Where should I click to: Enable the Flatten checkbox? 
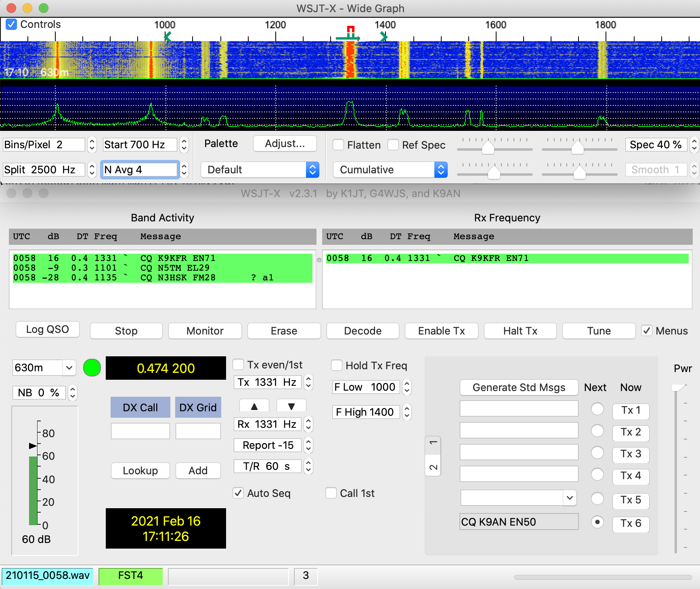click(338, 145)
